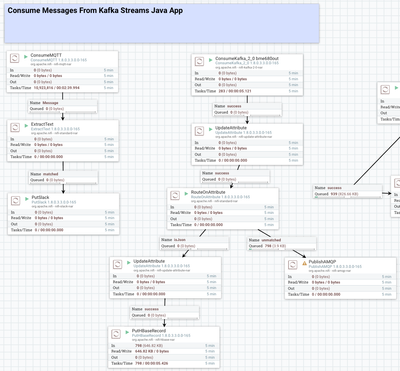400x371 pixels.
Task: Click the PublishAMQP processor name
Action: pyautogui.click(x=322, y=262)
